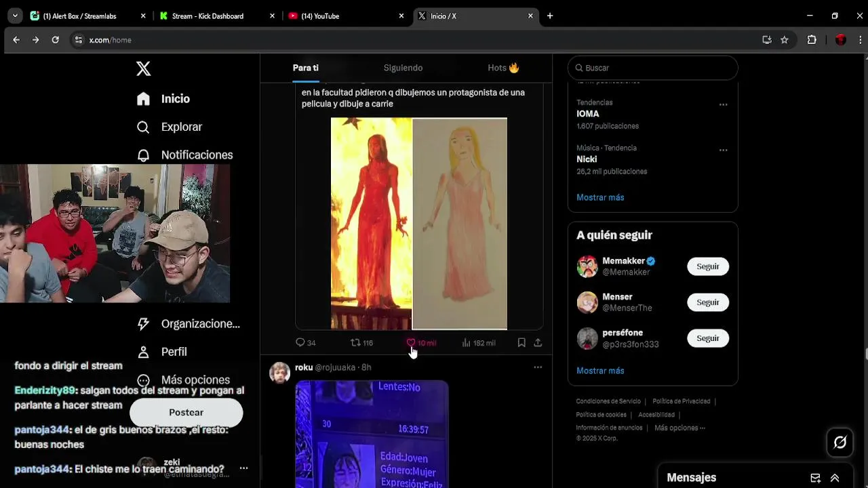Reload the page
This screenshot has width=868, height=488.
56,40
